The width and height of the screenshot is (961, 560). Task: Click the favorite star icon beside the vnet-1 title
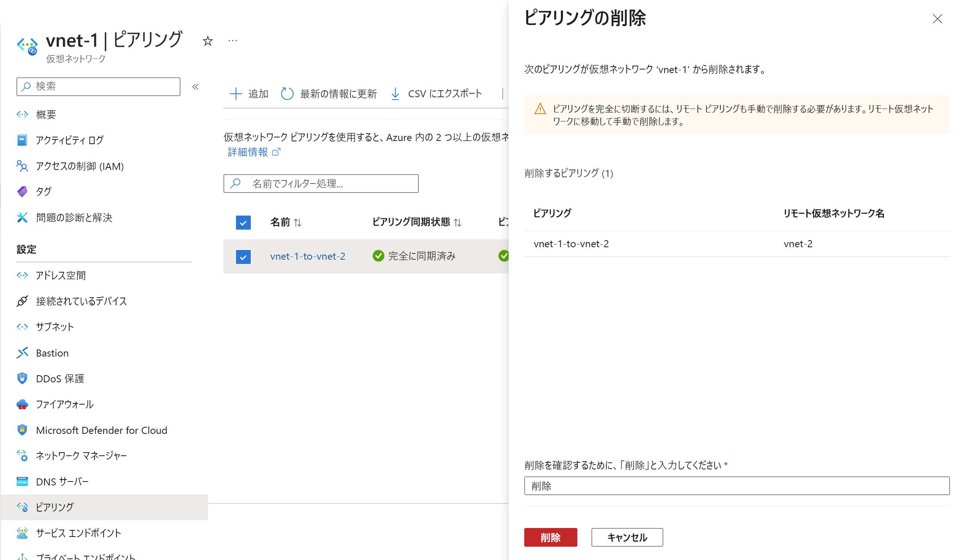pyautogui.click(x=207, y=41)
